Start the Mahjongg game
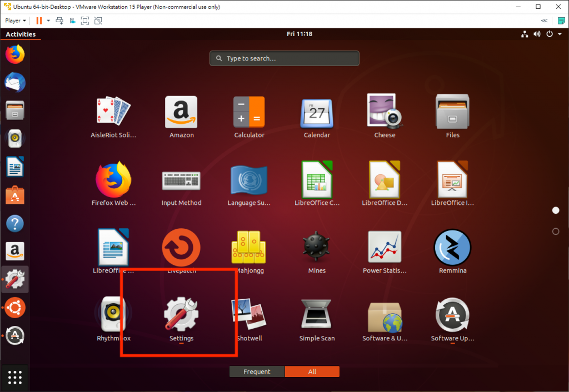This screenshot has height=392, width=569. pos(249,252)
